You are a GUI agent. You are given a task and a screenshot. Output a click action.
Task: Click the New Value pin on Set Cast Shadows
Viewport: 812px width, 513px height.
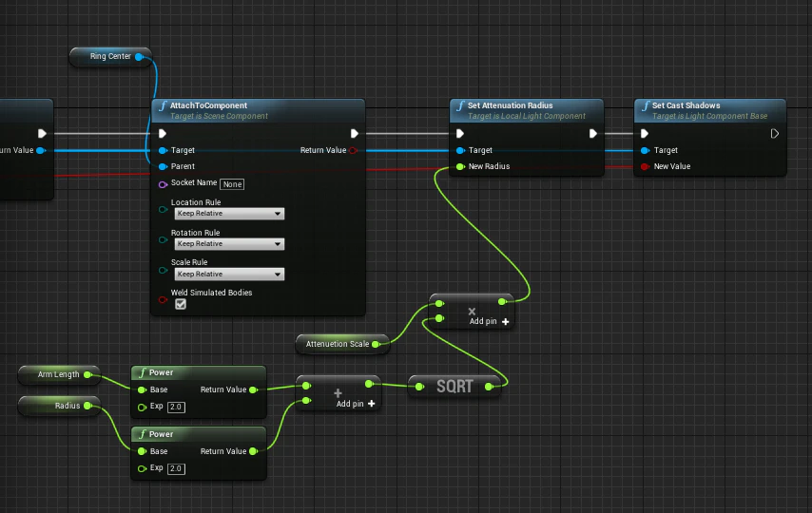645,166
